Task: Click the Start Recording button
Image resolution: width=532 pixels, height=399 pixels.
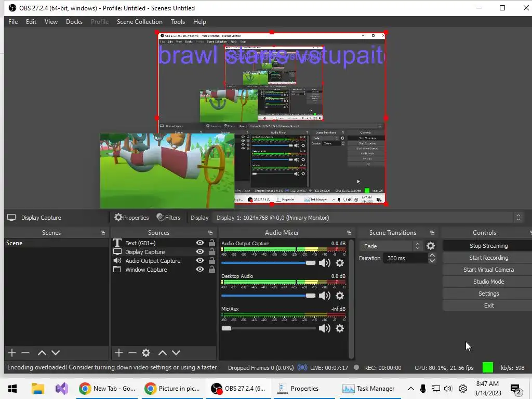Action: pos(488,258)
